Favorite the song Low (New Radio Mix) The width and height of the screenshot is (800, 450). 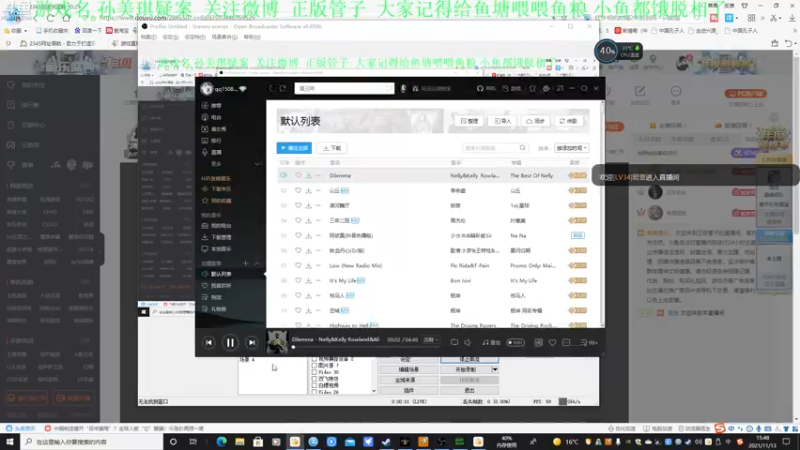(298, 265)
